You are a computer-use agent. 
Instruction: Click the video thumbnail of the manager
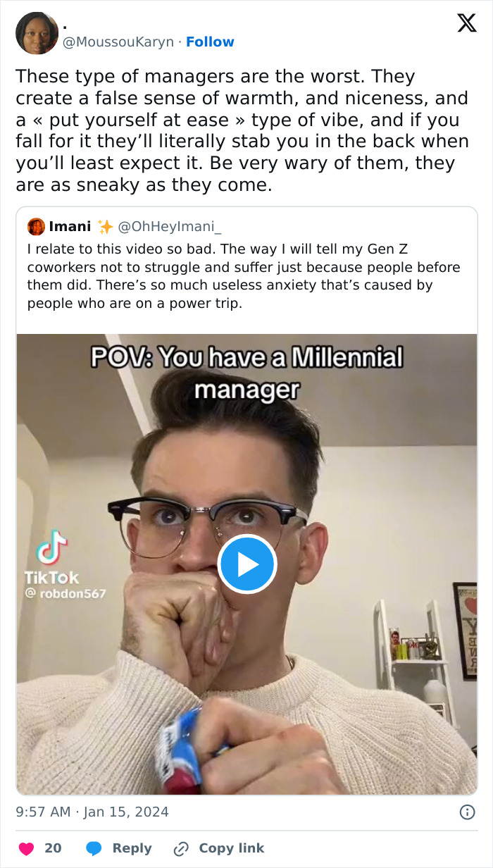coord(246,669)
